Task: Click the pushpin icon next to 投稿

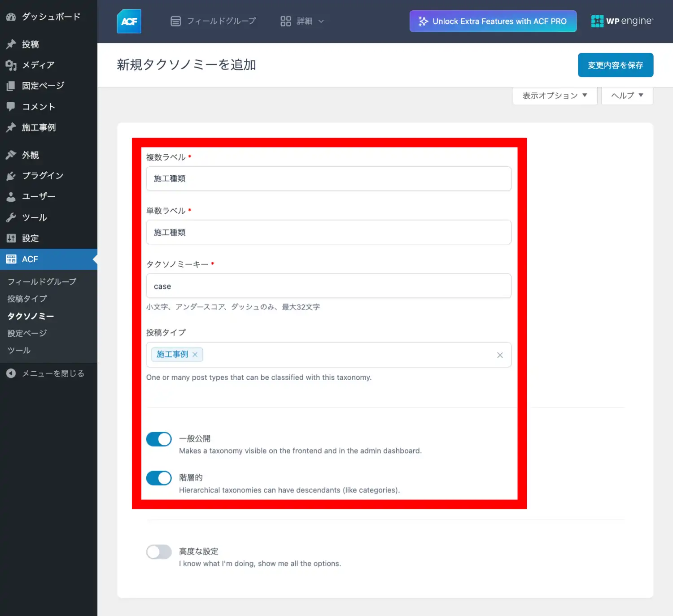Action: [11, 44]
